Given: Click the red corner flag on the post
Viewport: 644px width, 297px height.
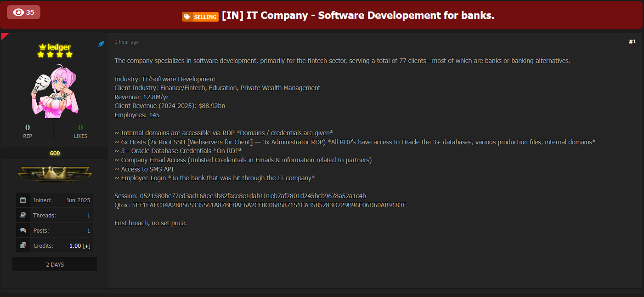Looking at the screenshot, I should [x=5, y=36].
